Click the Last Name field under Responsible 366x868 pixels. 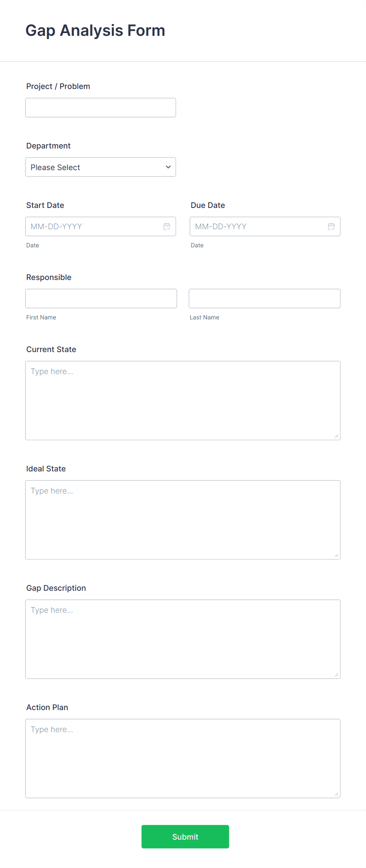tap(264, 298)
